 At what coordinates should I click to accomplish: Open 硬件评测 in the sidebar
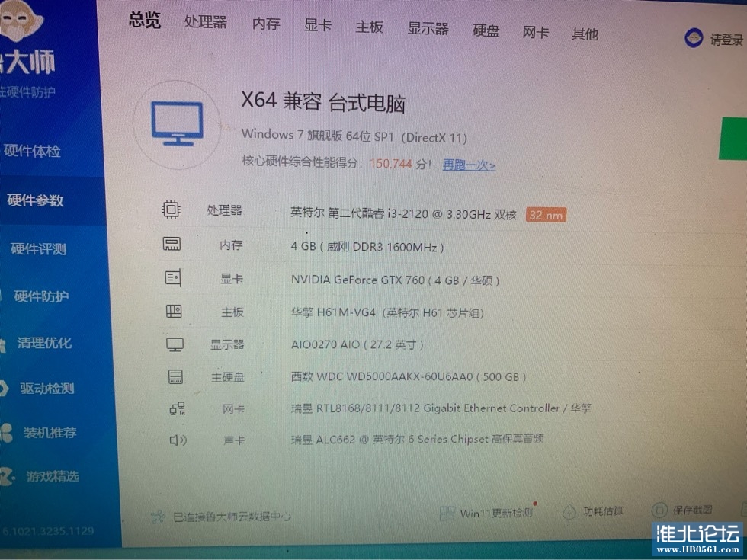click(x=39, y=248)
